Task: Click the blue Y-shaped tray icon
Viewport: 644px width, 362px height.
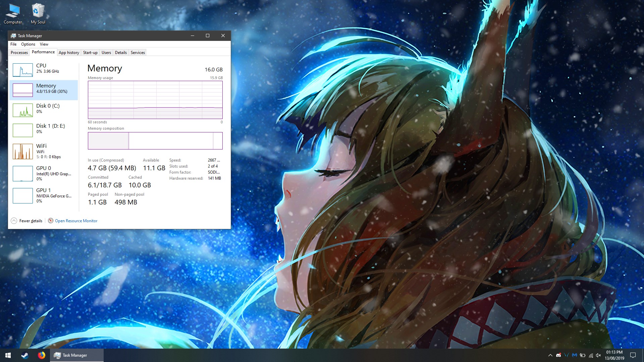Action: coord(567,355)
